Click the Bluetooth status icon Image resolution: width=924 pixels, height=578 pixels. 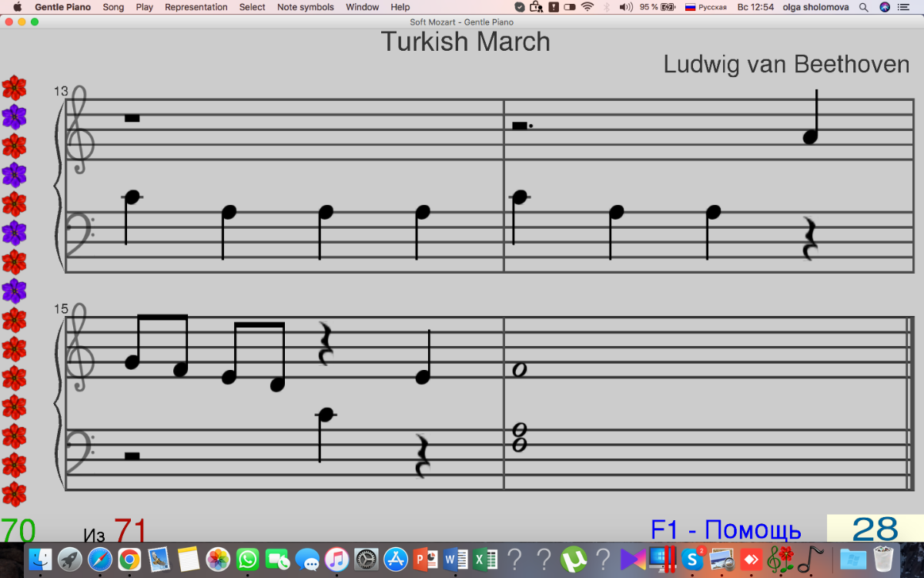pos(605,7)
